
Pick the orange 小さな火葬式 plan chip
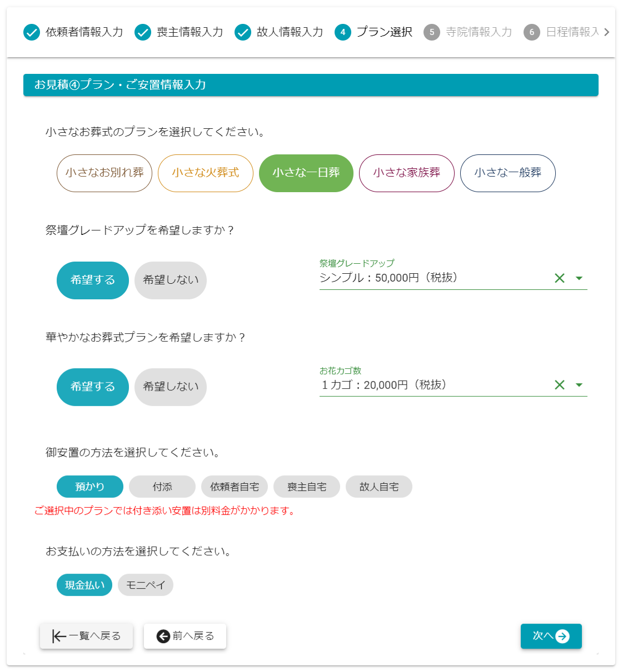coord(206,173)
